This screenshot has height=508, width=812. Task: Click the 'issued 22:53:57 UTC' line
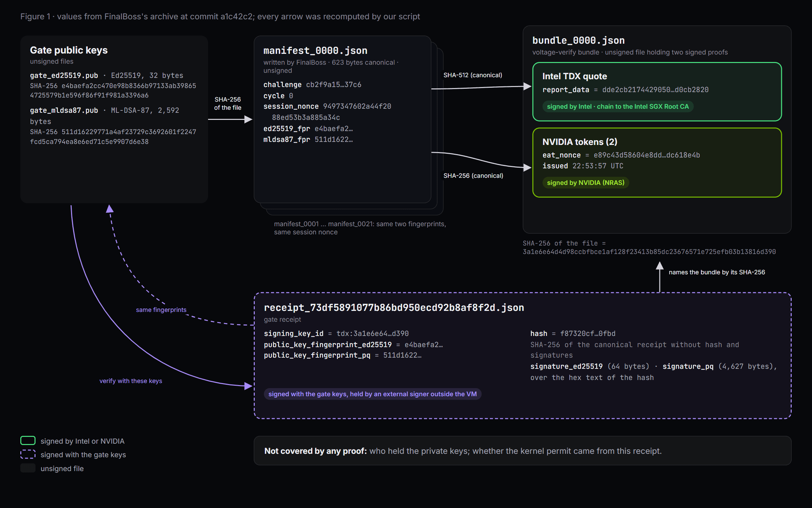click(x=583, y=166)
